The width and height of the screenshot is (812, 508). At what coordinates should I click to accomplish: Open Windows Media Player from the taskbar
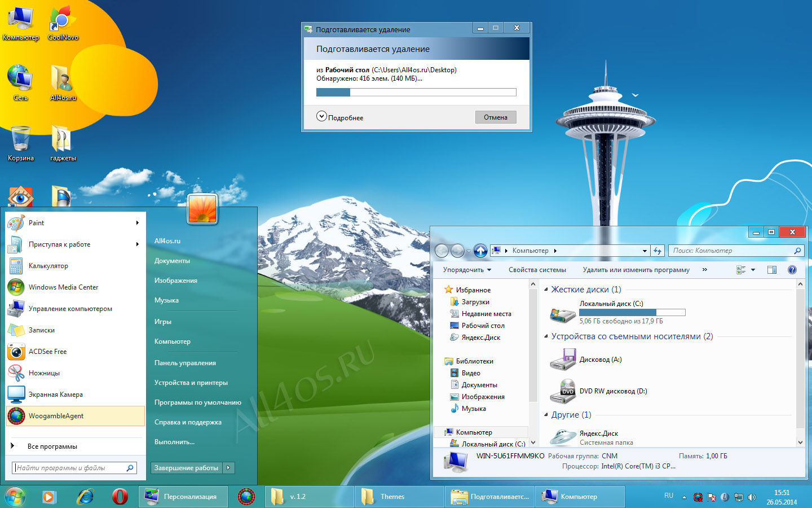[49, 497]
